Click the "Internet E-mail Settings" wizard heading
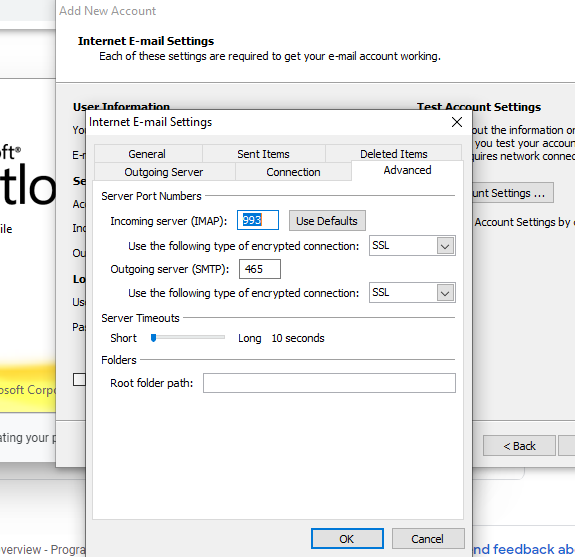This screenshot has width=575, height=557. point(146,41)
